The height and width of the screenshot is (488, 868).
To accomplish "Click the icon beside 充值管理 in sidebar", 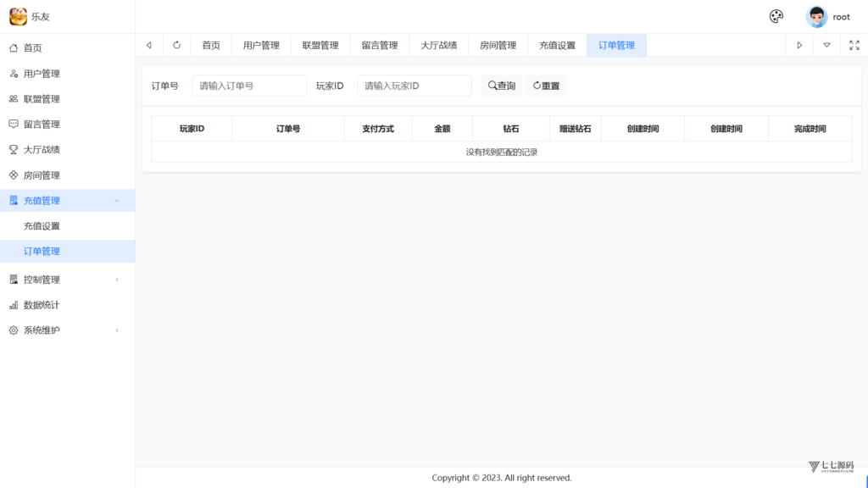I will tap(14, 200).
